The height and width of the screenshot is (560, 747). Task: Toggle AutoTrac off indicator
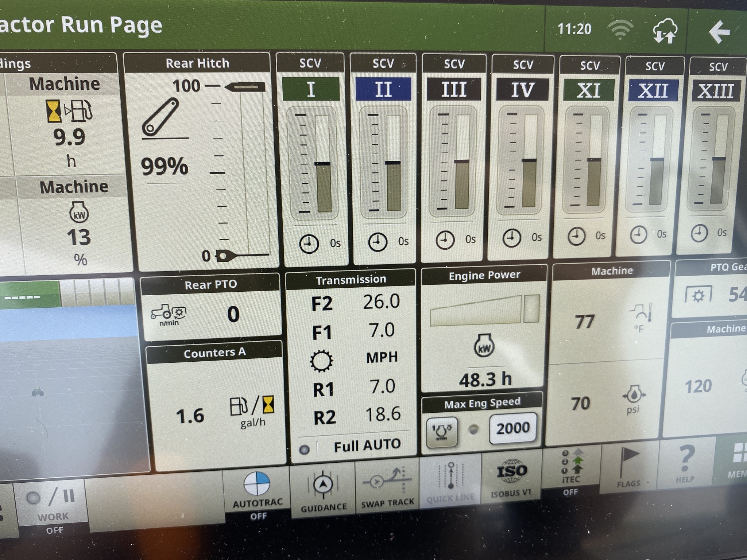258,494
